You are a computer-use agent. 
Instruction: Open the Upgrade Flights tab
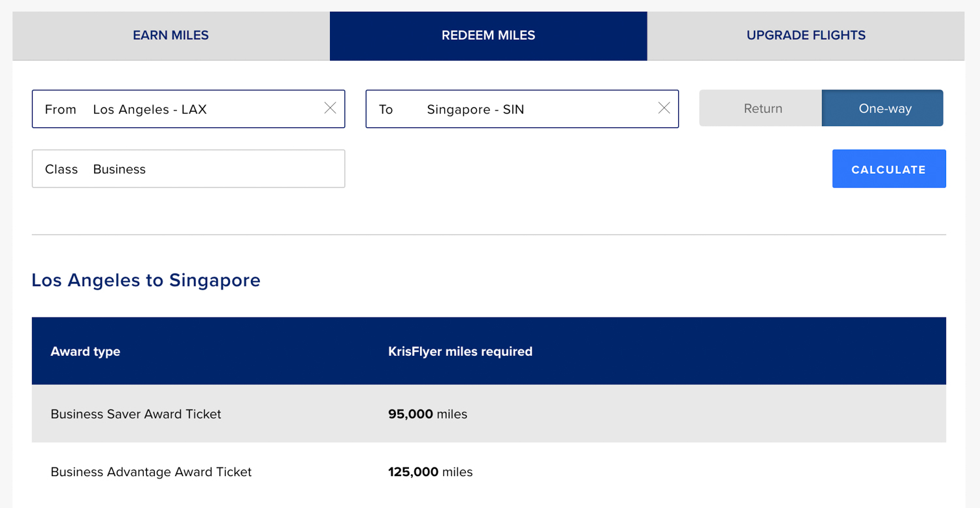[x=806, y=36]
